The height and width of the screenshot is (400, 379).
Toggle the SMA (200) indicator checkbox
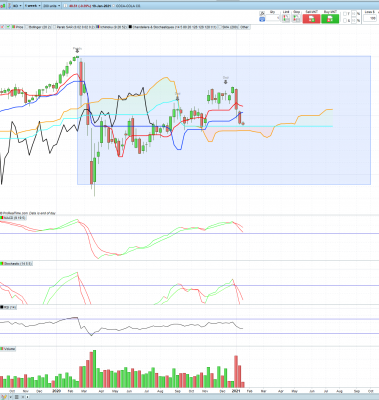tap(221, 27)
